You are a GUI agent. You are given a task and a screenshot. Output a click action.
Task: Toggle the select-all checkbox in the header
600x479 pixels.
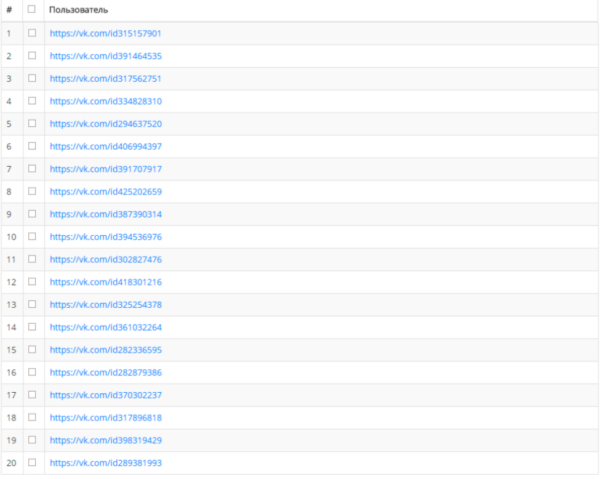point(32,9)
